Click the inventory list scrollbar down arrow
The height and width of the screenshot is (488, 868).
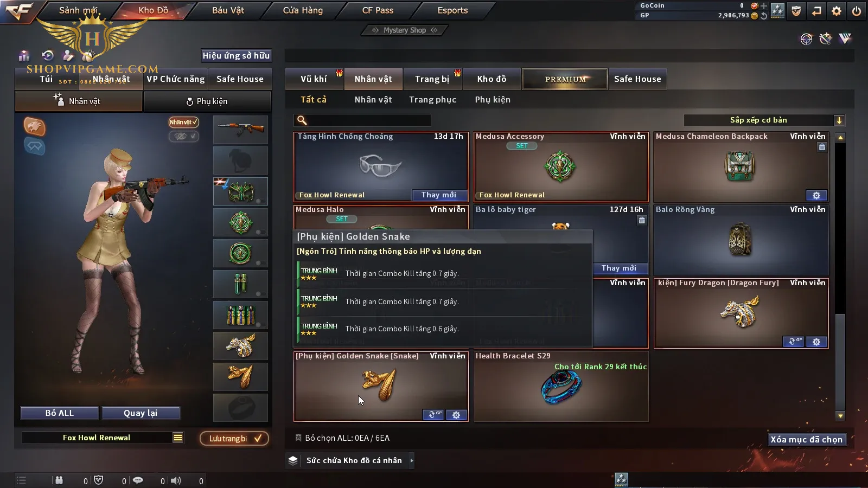[x=840, y=416]
